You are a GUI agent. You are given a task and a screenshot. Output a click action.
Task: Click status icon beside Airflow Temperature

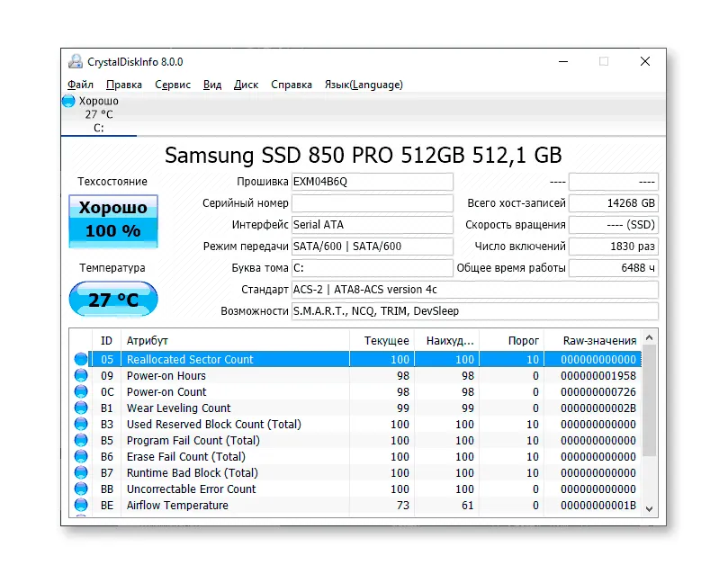(x=81, y=506)
